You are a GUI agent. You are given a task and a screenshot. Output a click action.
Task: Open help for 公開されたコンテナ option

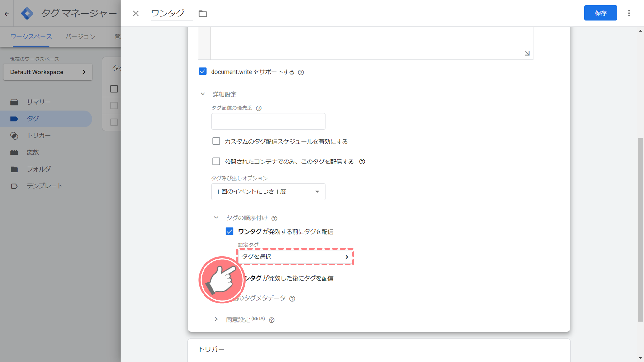[x=362, y=162]
